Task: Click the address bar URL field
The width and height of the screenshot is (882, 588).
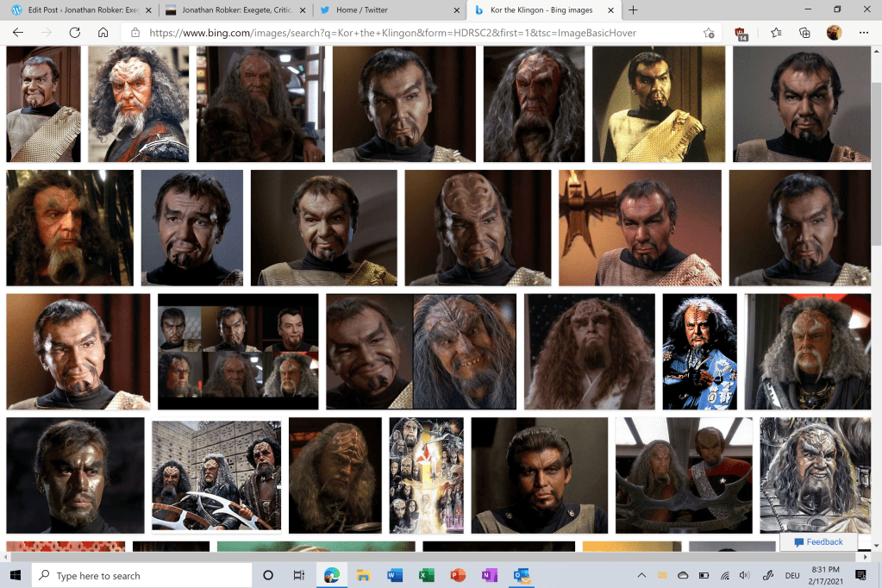Action: (414, 33)
